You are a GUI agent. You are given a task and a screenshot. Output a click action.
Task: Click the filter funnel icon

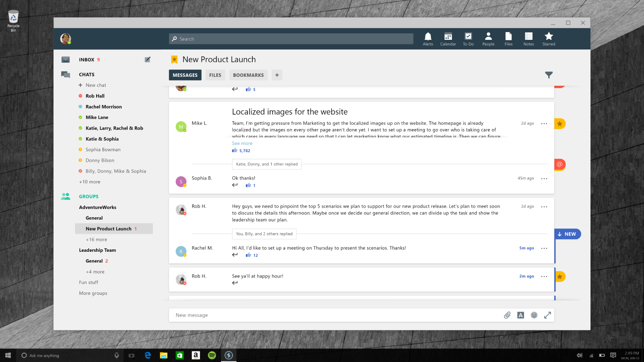(x=549, y=75)
